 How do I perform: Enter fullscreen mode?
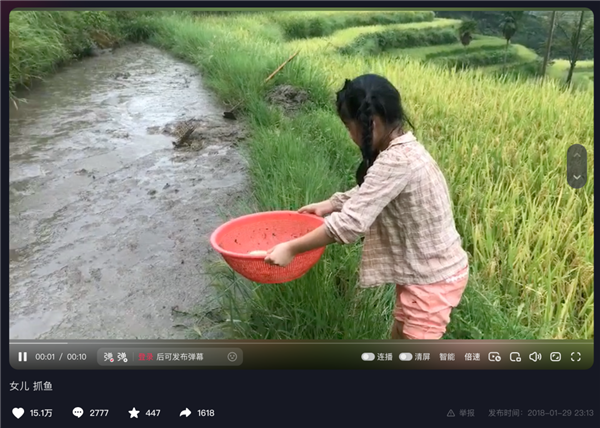tap(576, 357)
